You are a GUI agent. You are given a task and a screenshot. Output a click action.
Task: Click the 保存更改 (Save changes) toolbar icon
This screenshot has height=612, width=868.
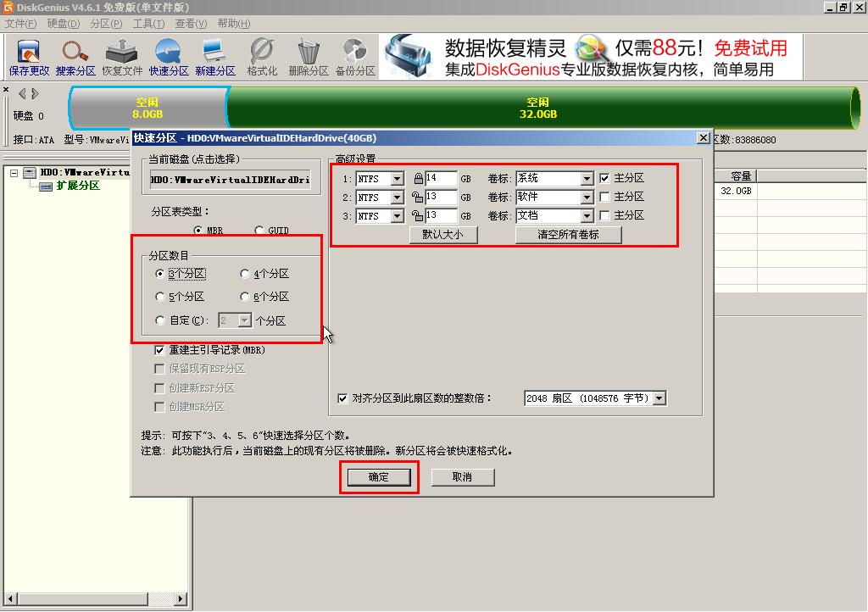[x=29, y=58]
